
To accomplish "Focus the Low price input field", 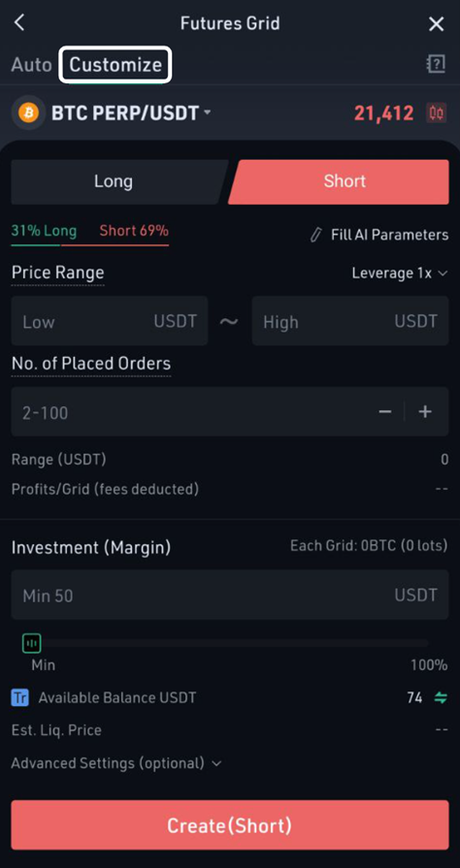I will tap(110, 321).
